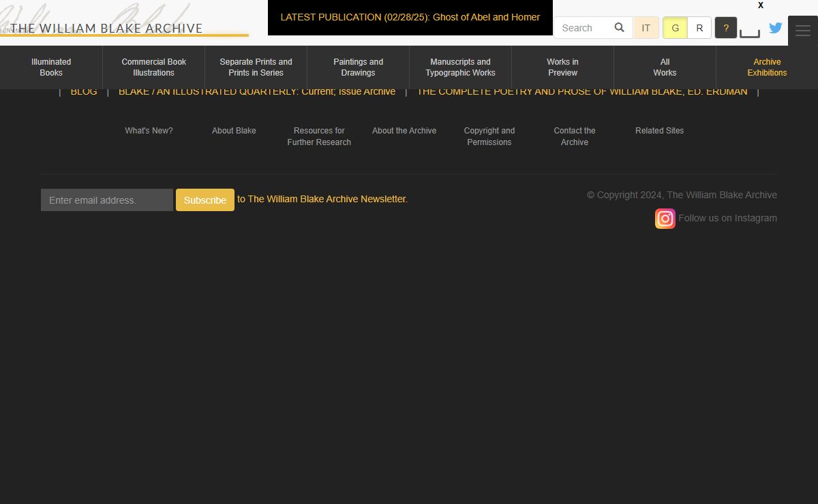This screenshot has height=504, width=818.
Task: Click the question mark help icon
Action: pos(725,28)
